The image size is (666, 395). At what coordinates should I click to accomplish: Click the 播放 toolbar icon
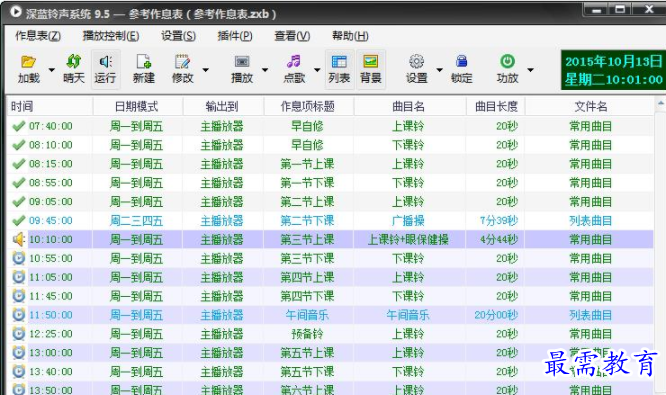[242, 62]
